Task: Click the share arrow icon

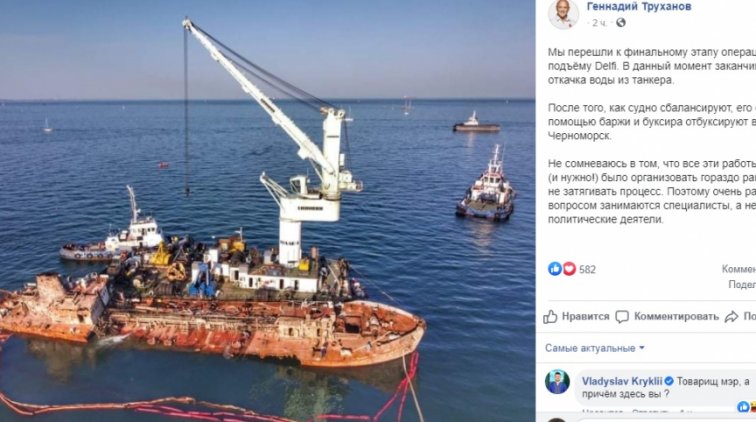Action: [x=731, y=316]
